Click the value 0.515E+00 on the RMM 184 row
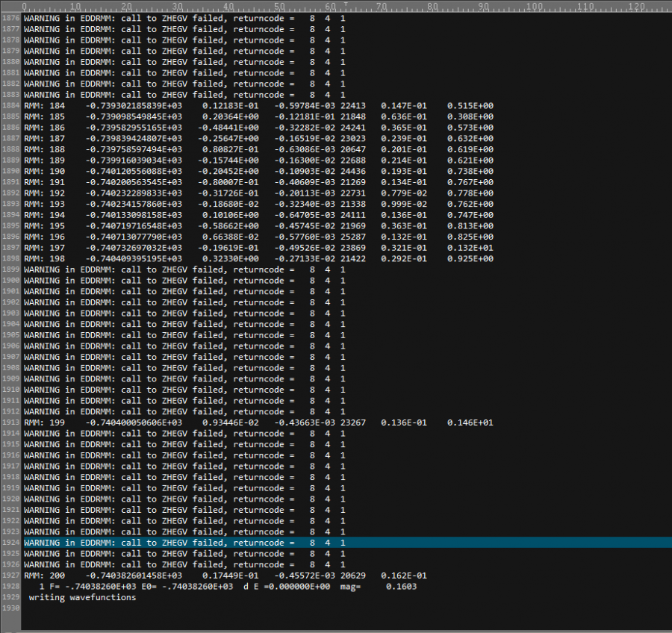The width and height of the screenshot is (672, 633). click(470, 106)
